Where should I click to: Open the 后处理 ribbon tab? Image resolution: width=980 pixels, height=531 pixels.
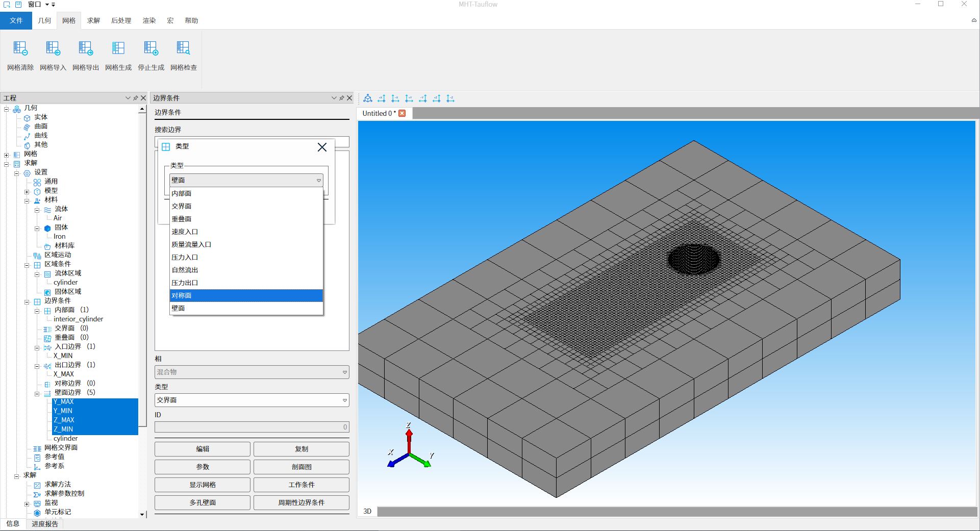(x=121, y=20)
